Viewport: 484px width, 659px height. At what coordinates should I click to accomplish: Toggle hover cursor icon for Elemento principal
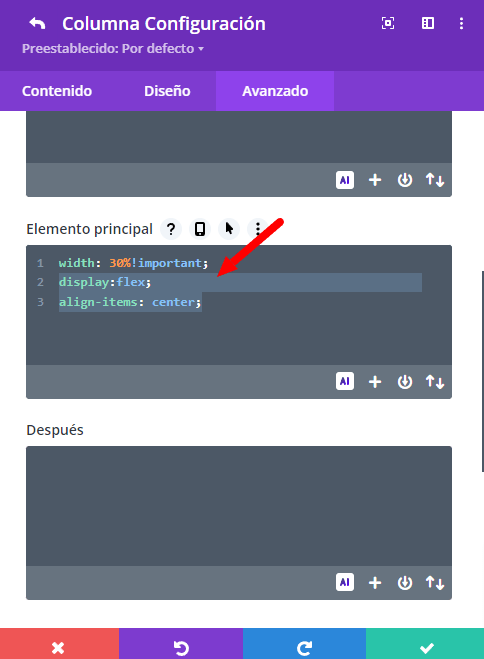click(229, 229)
